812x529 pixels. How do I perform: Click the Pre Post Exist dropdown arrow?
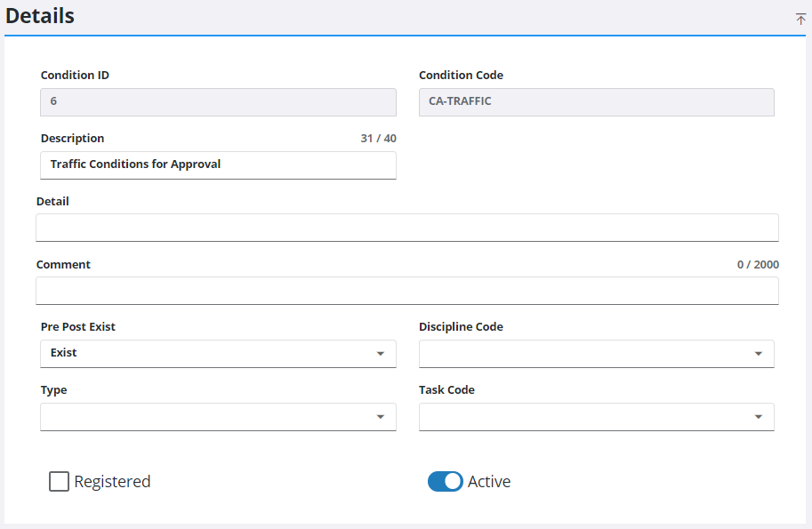pos(380,354)
